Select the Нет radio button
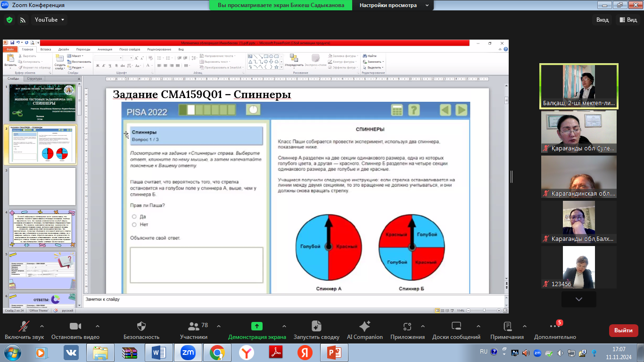The image size is (644, 362). (134, 225)
